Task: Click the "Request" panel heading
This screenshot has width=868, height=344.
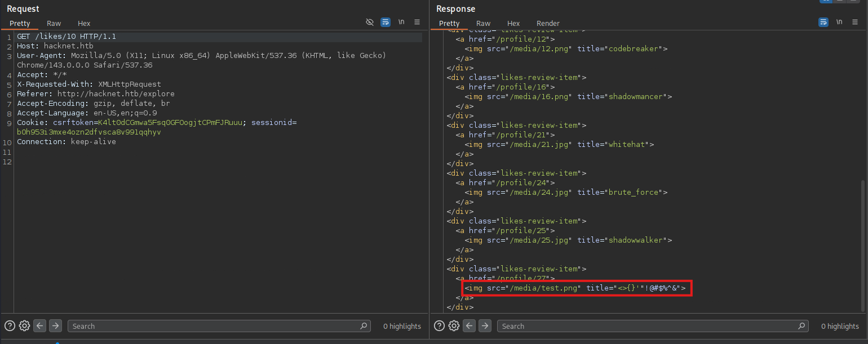Action: pos(23,9)
